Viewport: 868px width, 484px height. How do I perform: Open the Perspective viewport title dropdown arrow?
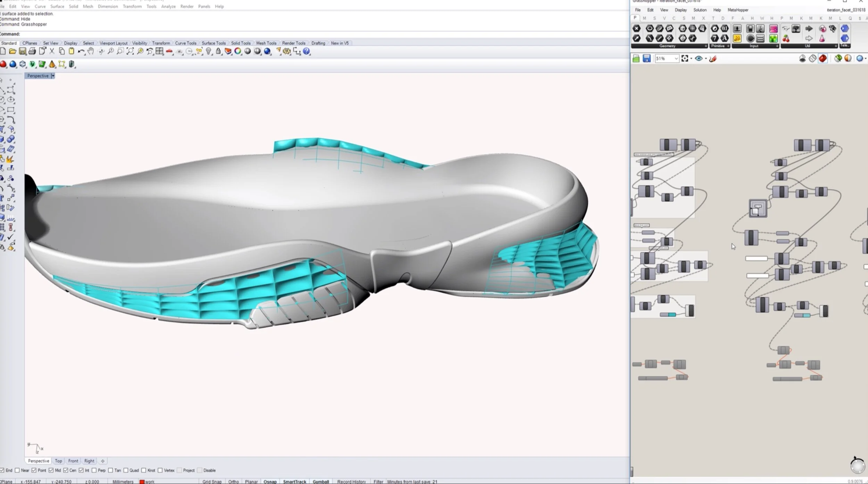[53, 76]
